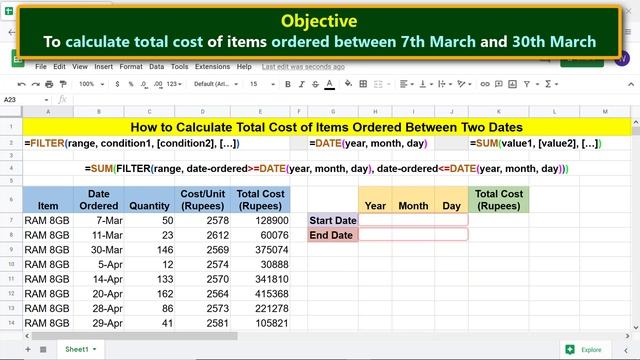Select the 'Start Date' label cell
Screen dimensions: 640x360
tap(333, 220)
